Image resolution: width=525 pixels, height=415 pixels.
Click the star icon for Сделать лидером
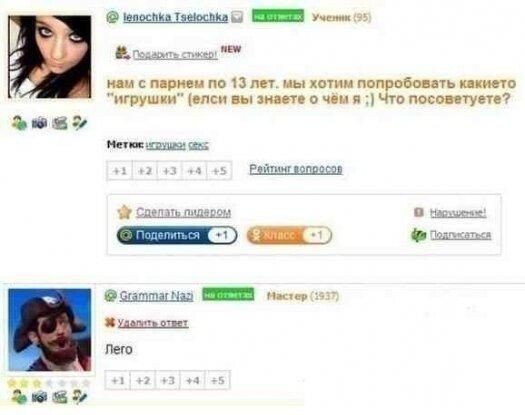(125, 212)
